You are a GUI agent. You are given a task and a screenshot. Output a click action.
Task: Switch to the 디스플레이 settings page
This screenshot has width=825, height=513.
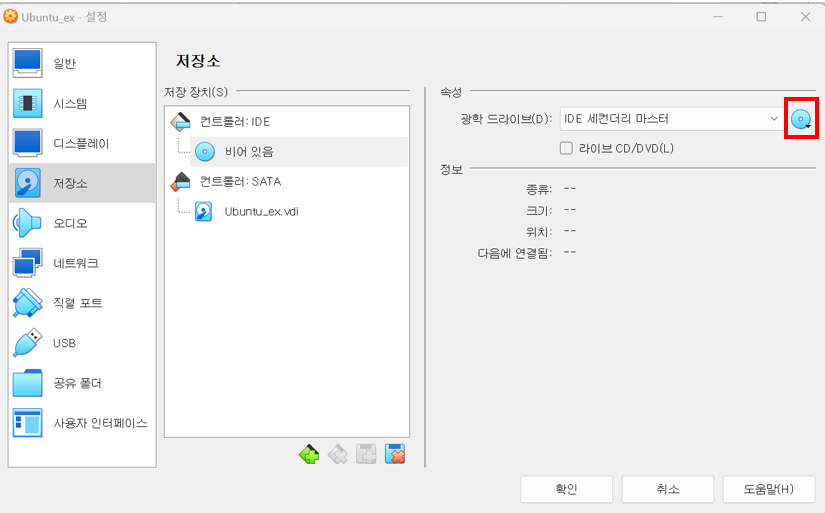[82, 144]
